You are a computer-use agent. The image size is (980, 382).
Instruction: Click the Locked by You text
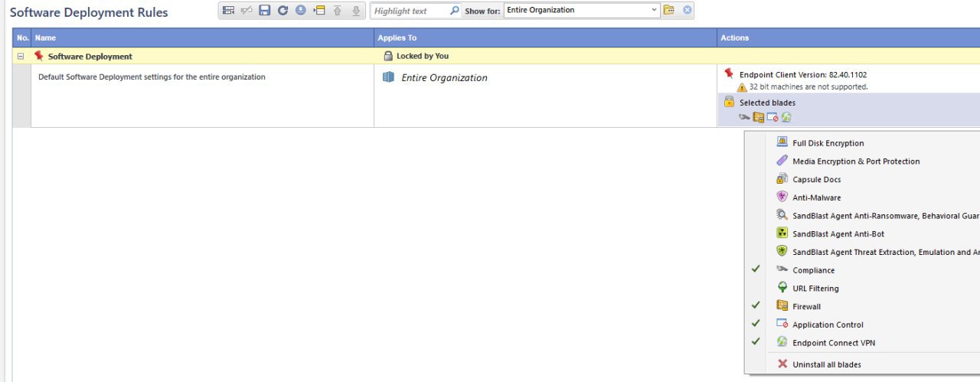click(423, 56)
